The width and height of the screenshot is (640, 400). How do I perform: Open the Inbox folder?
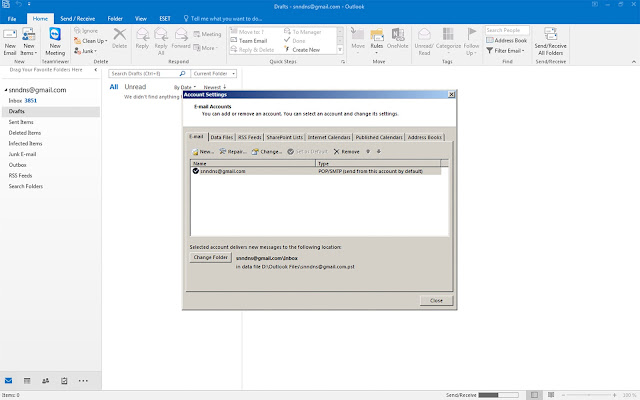click(15, 100)
